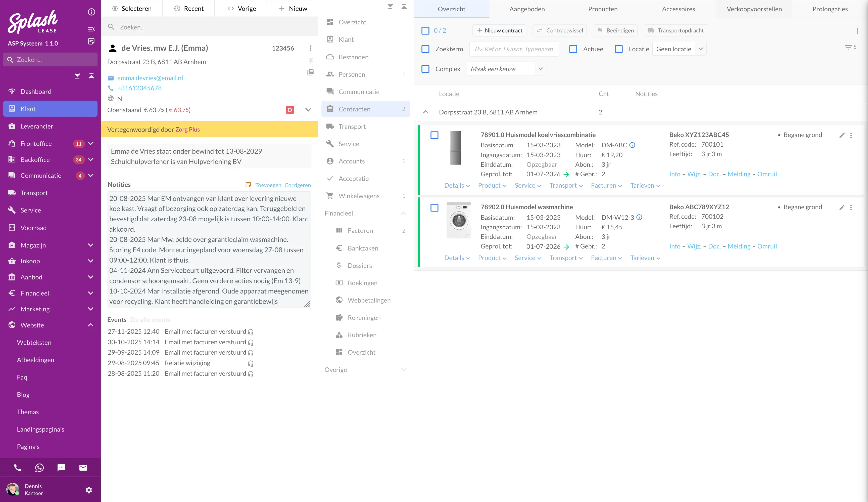This screenshot has width=868, height=502.
Task: Edit the Beko wasmachine contract via pencil icon
Action: click(x=842, y=207)
